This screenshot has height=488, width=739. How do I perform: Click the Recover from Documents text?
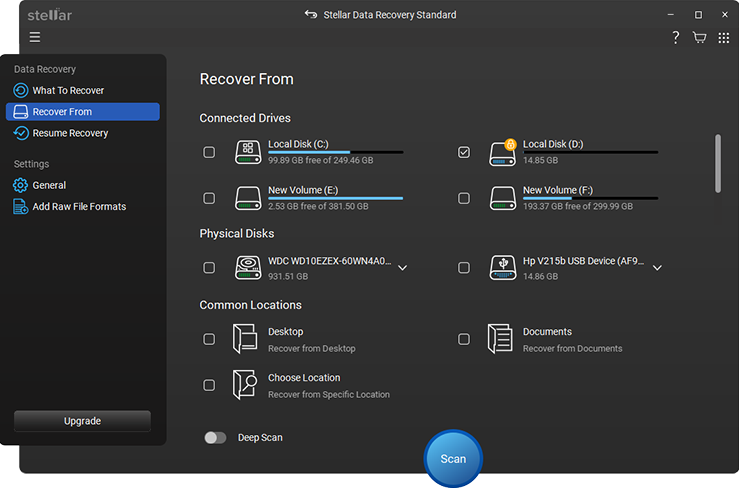(572, 348)
